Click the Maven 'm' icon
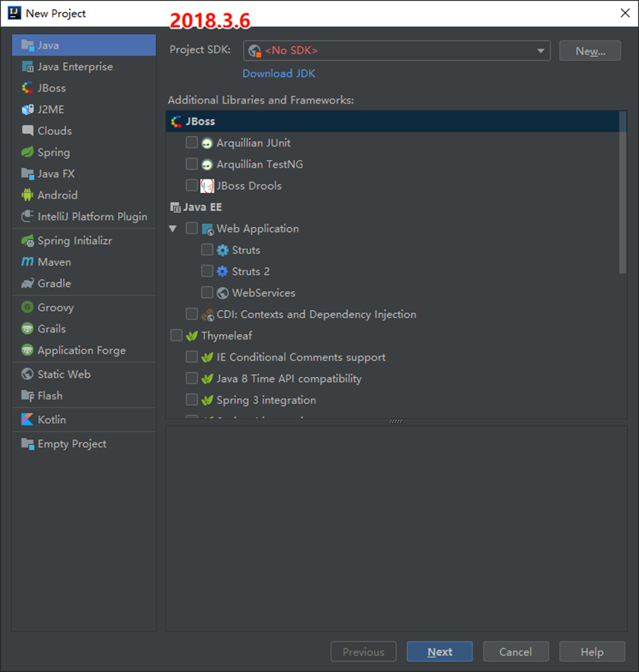639x672 pixels. 27,261
